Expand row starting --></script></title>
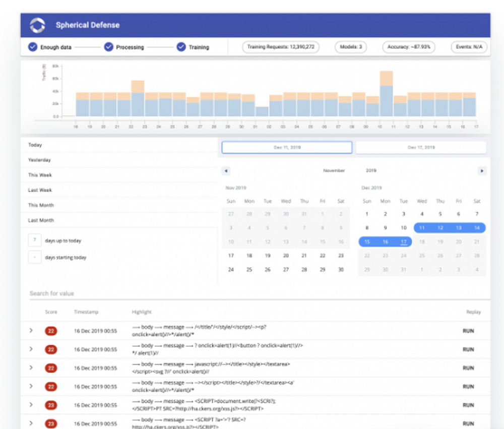 click(x=31, y=386)
